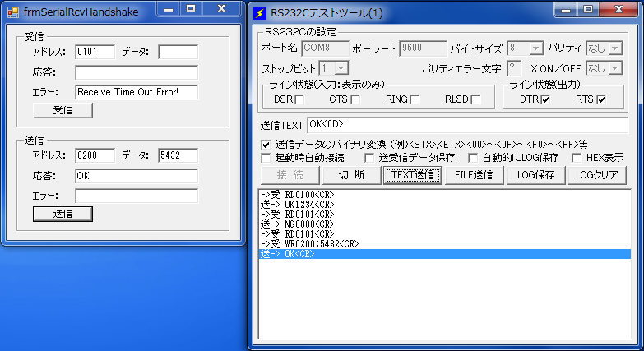Open the X ON/OFF dropdown
644x351 pixels.
615,68
